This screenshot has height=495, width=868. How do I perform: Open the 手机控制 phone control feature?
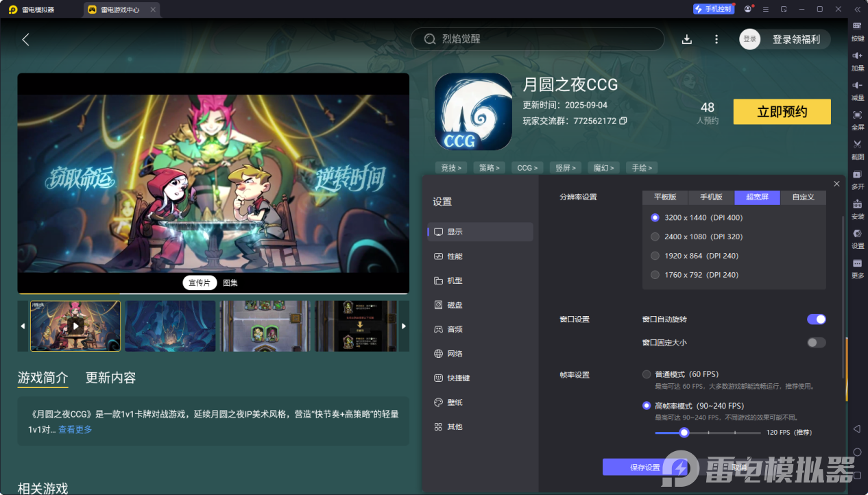click(x=713, y=9)
